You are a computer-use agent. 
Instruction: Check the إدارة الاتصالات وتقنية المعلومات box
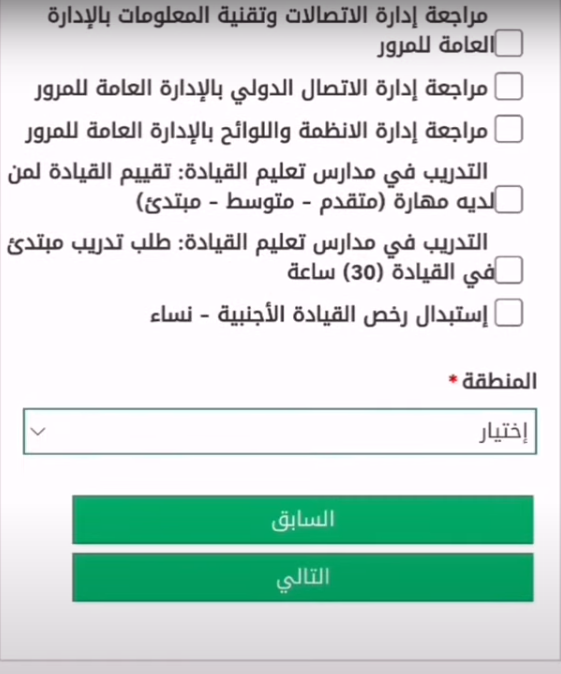pyautogui.click(x=509, y=43)
